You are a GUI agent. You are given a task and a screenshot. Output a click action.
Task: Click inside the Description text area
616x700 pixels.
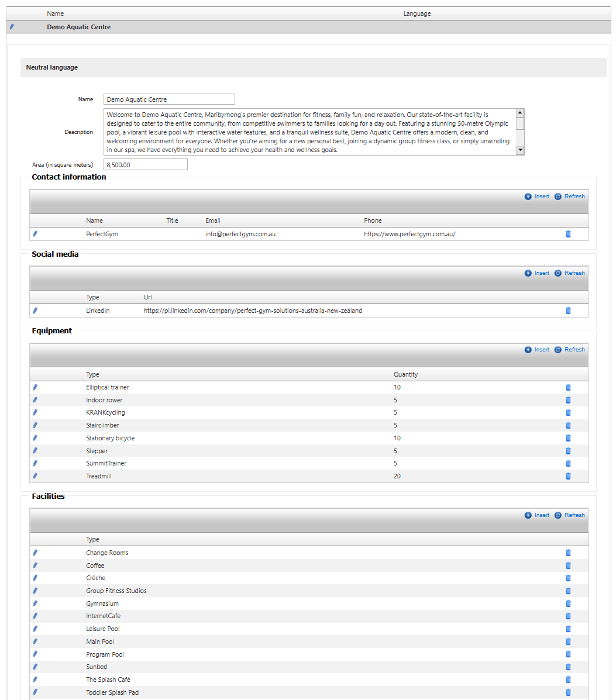(x=309, y=132)
